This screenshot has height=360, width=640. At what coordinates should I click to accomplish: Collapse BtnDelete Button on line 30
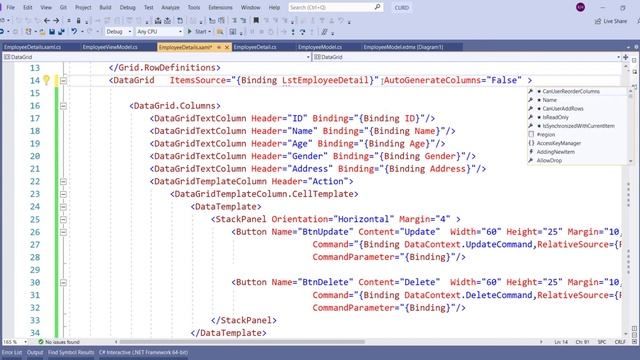tap(63, 282)
